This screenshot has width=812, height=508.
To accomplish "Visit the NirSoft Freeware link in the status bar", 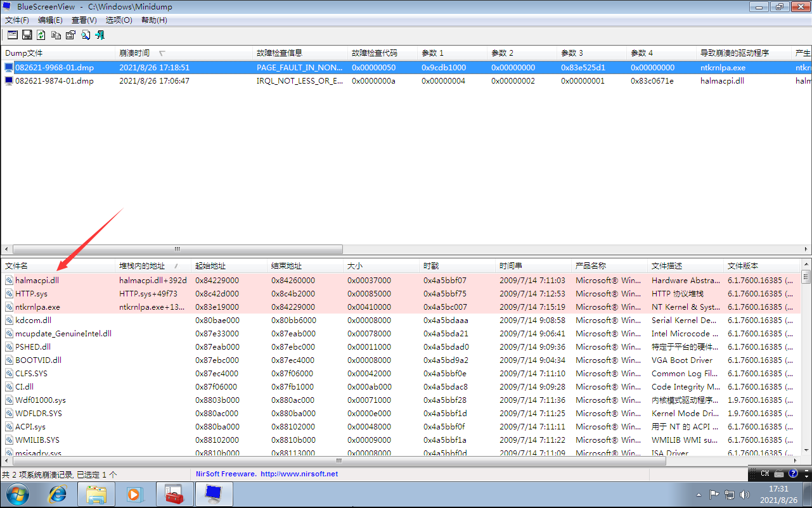I will pos(266,473).
